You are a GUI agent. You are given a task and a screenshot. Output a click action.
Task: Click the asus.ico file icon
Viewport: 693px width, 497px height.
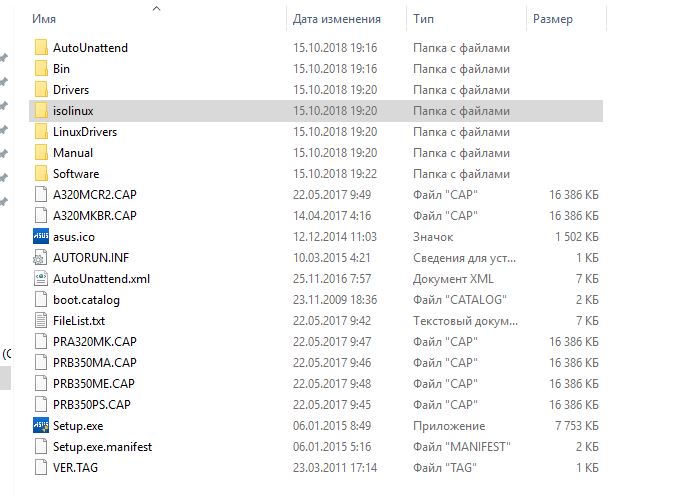41,237
